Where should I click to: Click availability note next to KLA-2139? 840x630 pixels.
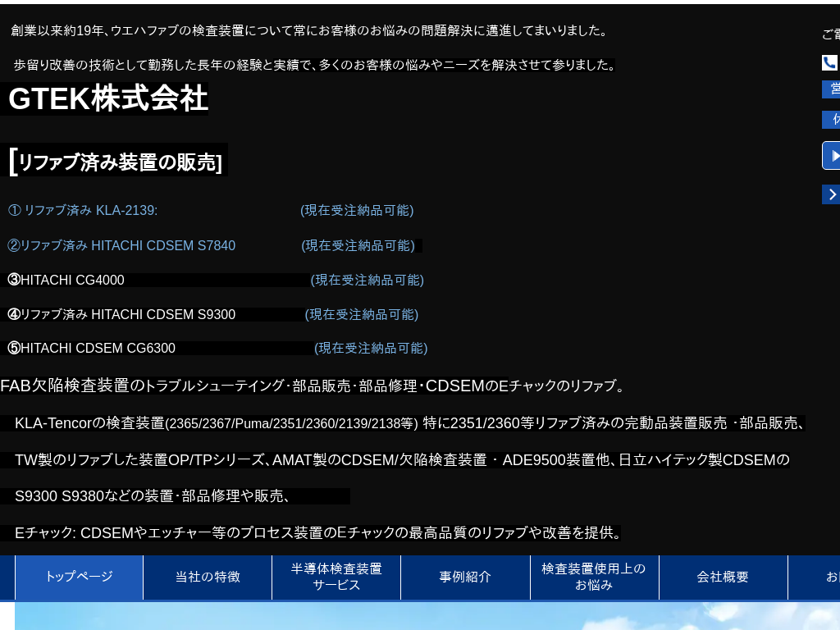pyautogui.click(x=357, y=210)
